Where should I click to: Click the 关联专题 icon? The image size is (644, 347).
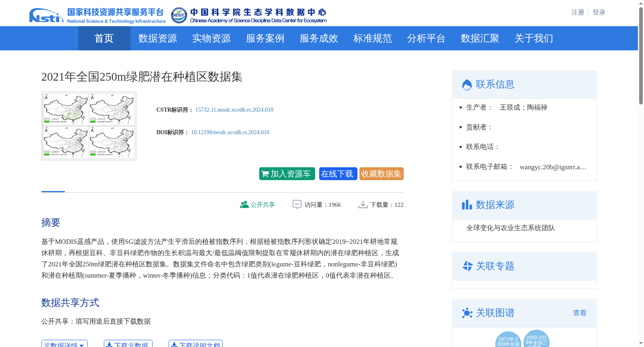467,266
